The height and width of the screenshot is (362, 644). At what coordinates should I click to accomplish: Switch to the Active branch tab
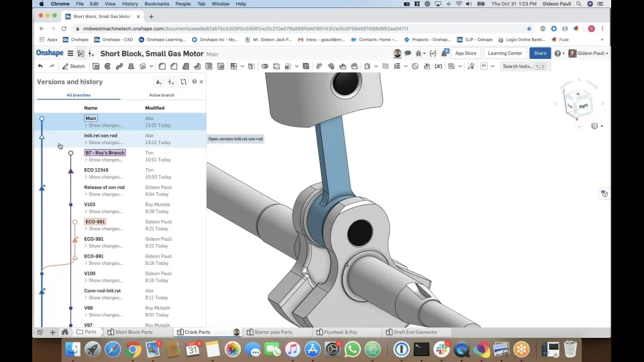click(162, 95)
